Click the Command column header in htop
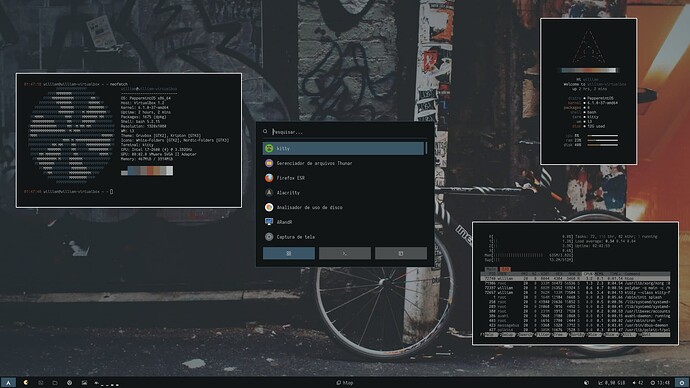Viewport: 690px width, 388px height. [x=633, y=274]
